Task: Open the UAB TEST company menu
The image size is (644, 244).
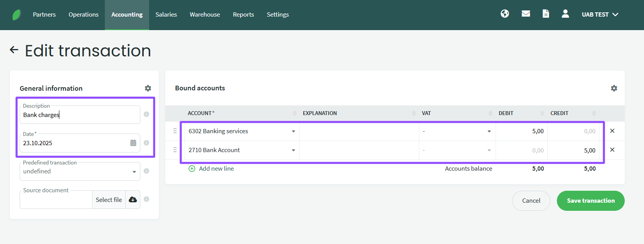Action: click(600, 15)
